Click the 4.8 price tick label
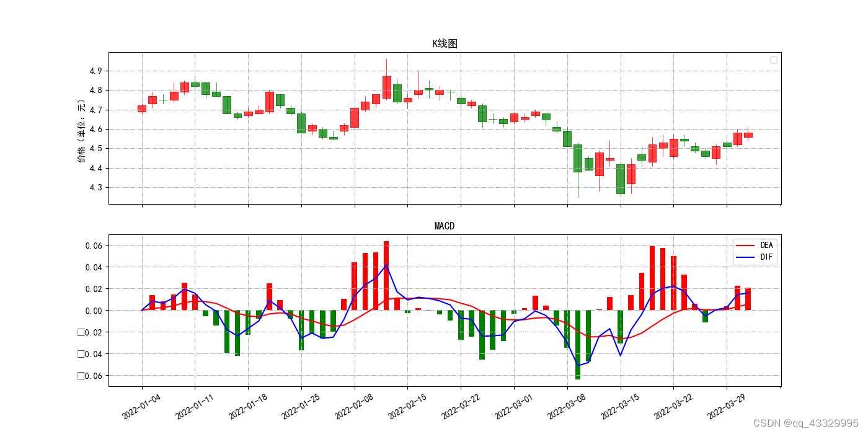 coord(97,91)
